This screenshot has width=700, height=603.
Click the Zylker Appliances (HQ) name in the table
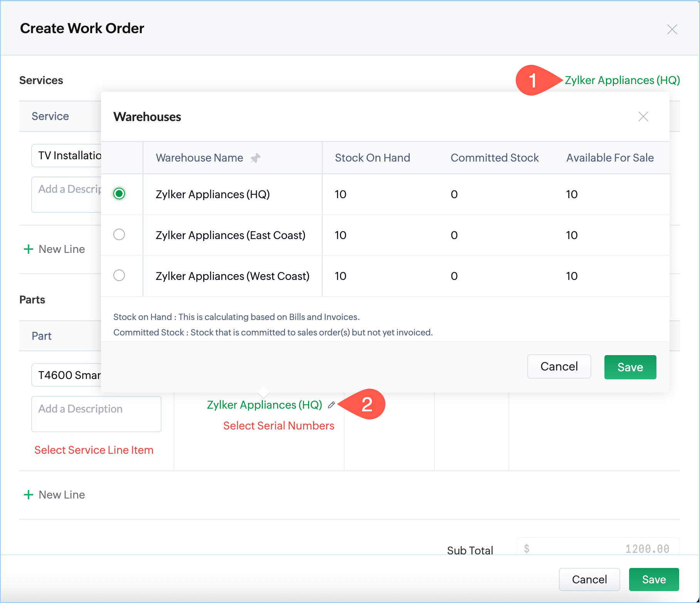click(x=213, y=194)
